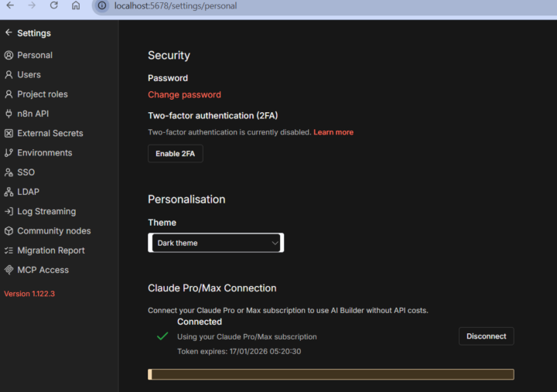The width and height of the screenshot is (557, 392).
Task: Click the Users person icon
Action: coord(9,74)
